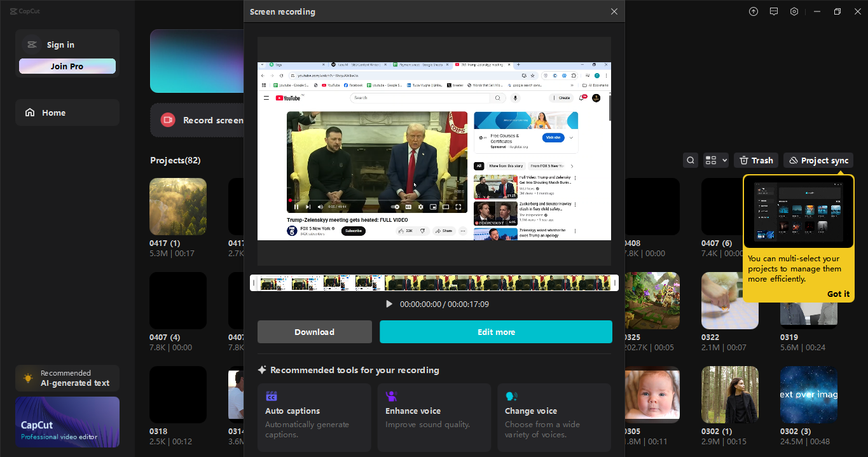Open the project search magnifier
This screenshot has height=457, width=868.
[x=691, y=160]
